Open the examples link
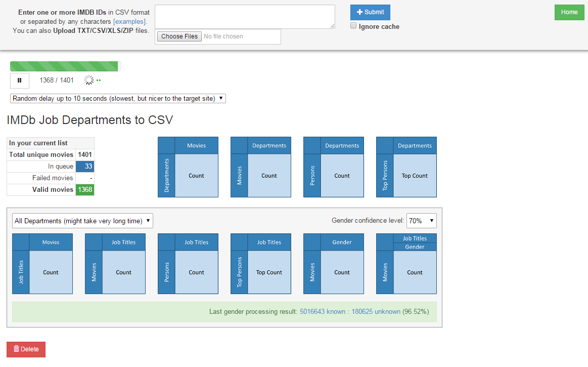588x367 pixels. [129, 22]
